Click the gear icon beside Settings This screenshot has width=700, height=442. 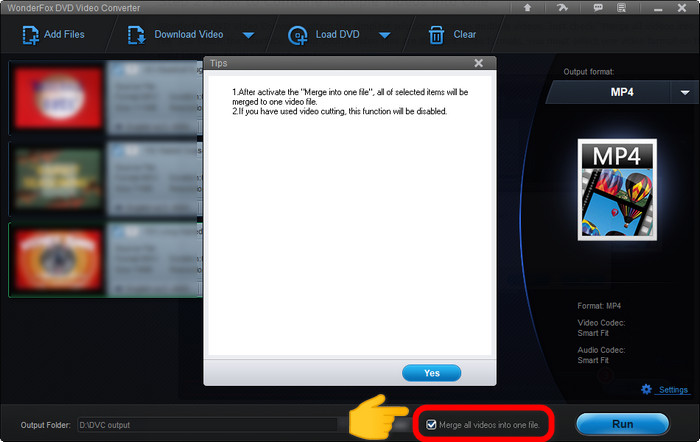coord(646,389)
